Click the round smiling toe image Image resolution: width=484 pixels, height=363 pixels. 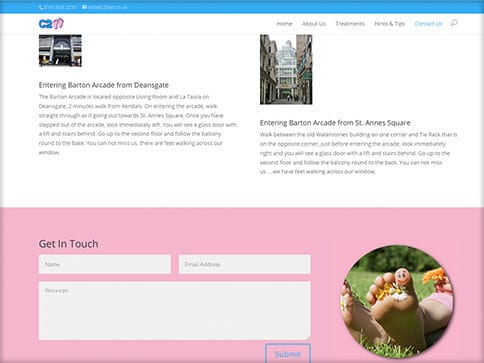(397, 302)
